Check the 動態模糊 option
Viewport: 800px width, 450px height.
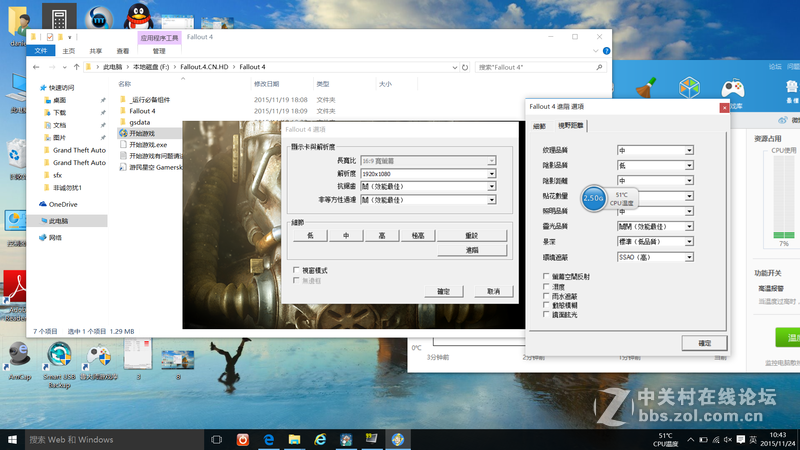pyautogui.click(x=545, y=305)
